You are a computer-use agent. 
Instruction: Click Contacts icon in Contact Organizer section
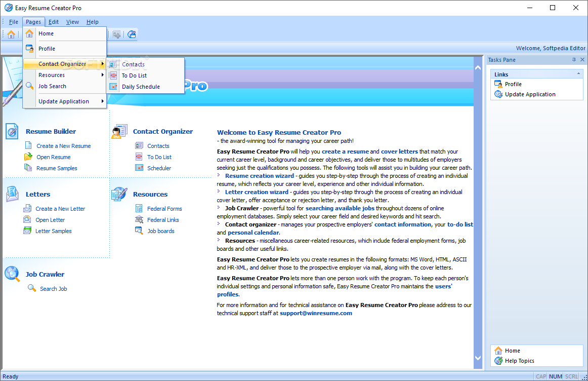[139, 145]
